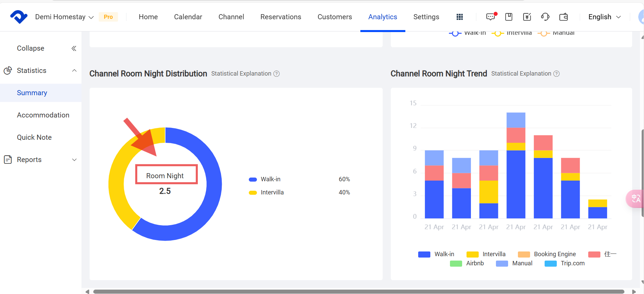Click help icon beside Channel Room Night Trend
The image size is (644, 294).
click(x=556, y=74)
